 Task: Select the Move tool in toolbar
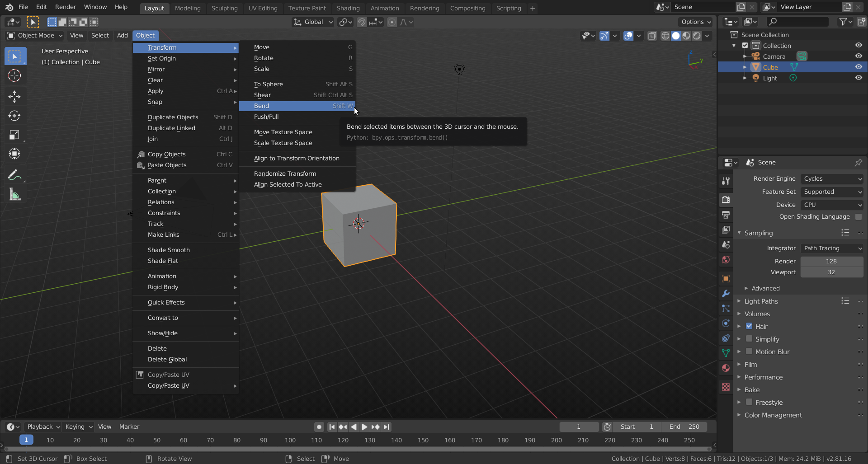pyautogui.click(x=14, y=96)
